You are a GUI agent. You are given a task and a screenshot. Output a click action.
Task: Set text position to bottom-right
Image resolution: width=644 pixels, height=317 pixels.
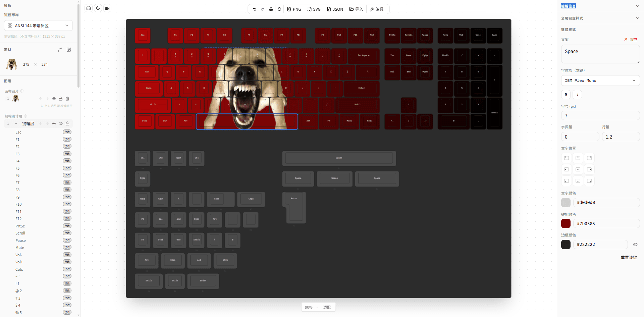(589, 181)
